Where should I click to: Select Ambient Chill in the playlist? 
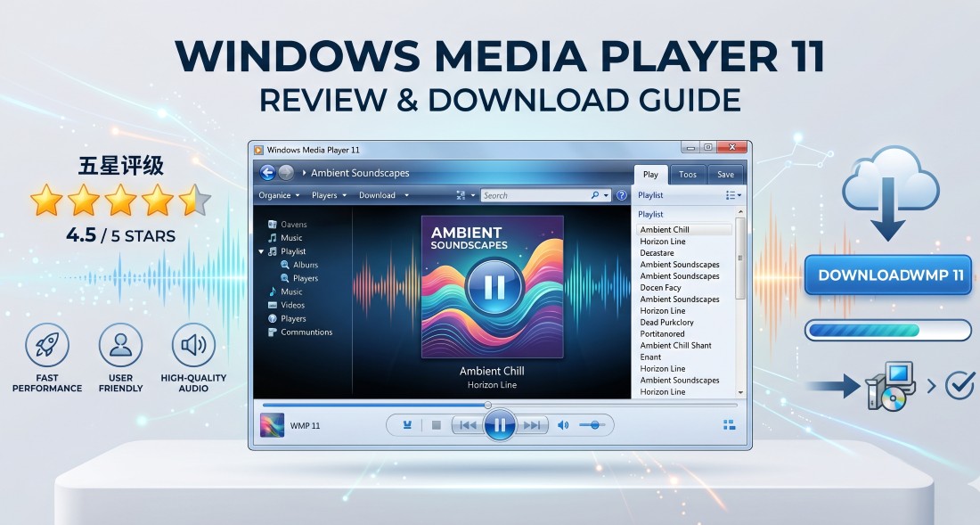[684, 229]
